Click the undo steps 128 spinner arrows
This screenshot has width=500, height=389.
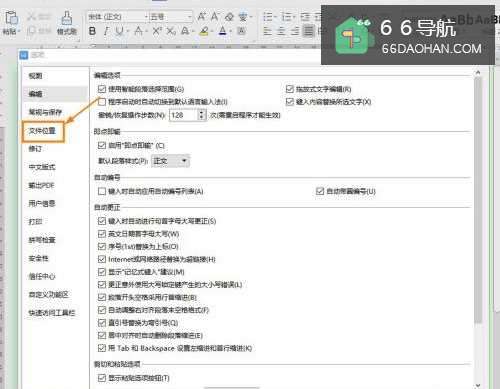(201, 115)
